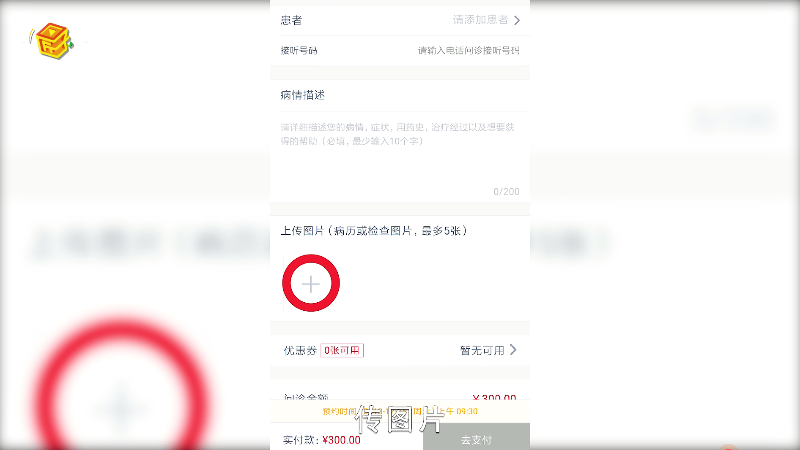
Task: Click the 传图片 subtitle caption
Action: click(x=399, y=419)
